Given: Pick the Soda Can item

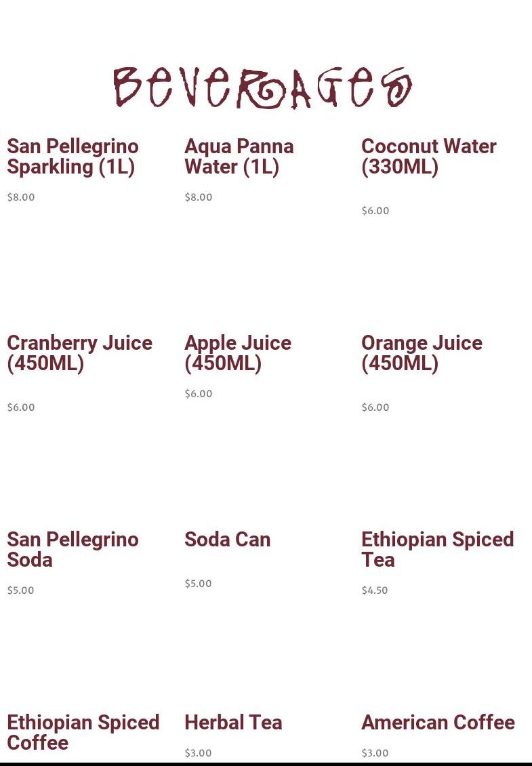Looking at the screenshot, I should (x=227, y=540).
